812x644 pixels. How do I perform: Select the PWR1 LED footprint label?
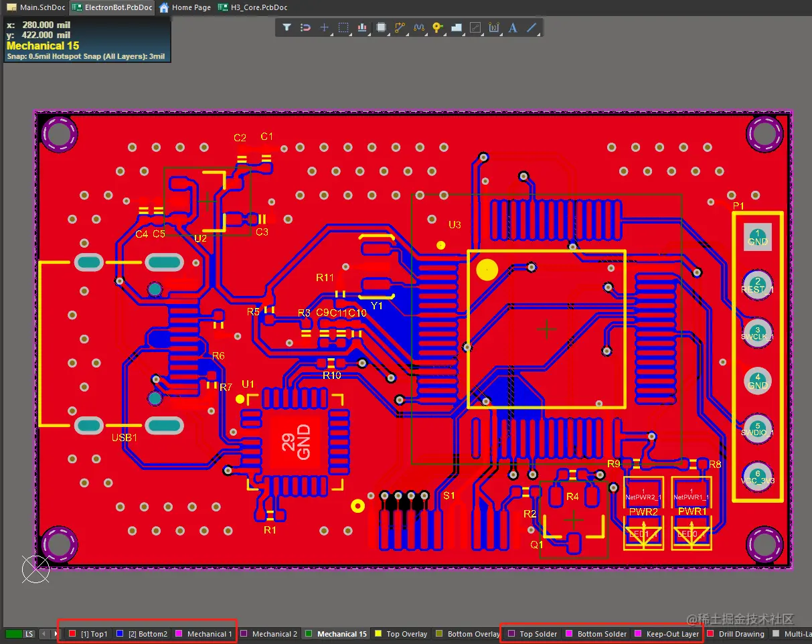click(692, 511)
